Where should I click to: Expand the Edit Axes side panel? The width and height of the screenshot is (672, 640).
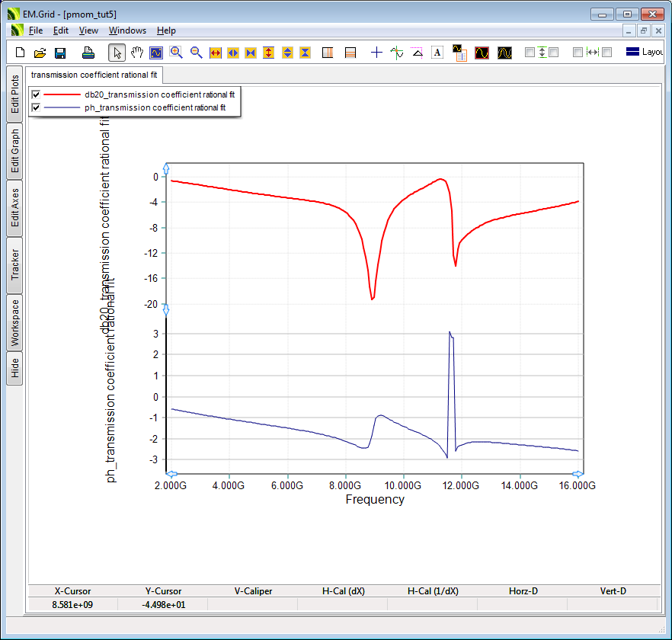[x=14, y=208]
